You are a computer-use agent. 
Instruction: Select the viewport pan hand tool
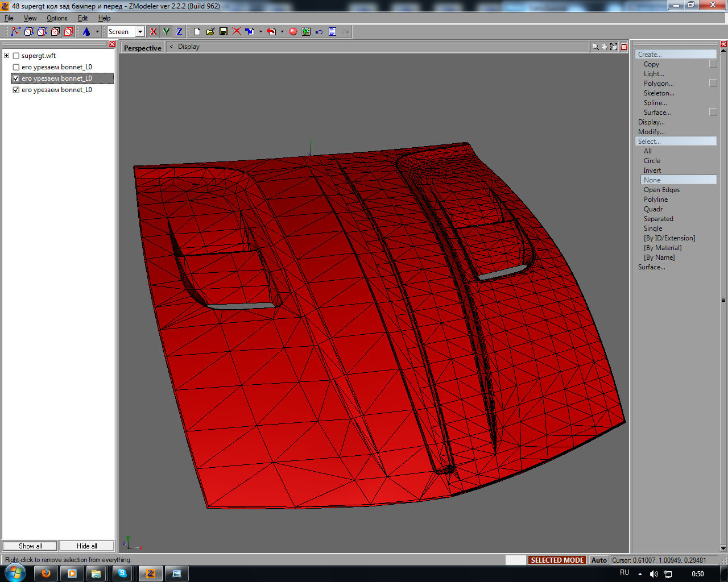click(x=605, y=47)
